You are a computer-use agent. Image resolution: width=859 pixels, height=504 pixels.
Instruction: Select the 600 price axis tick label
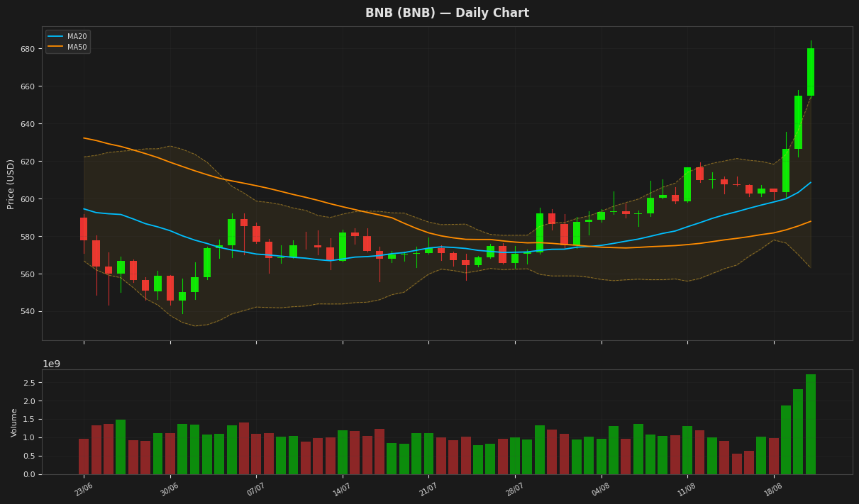tap(28, 199)
